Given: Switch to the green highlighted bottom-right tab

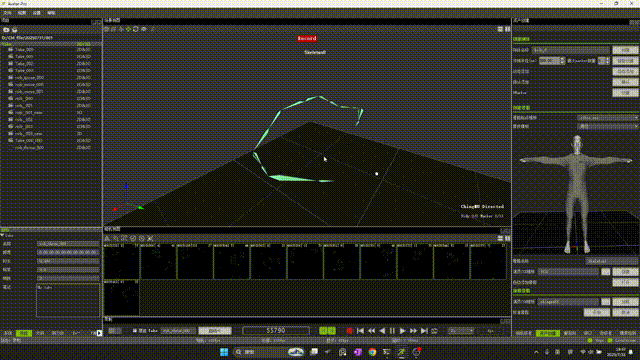Looking at the screenshot, I should pos(548,333).
